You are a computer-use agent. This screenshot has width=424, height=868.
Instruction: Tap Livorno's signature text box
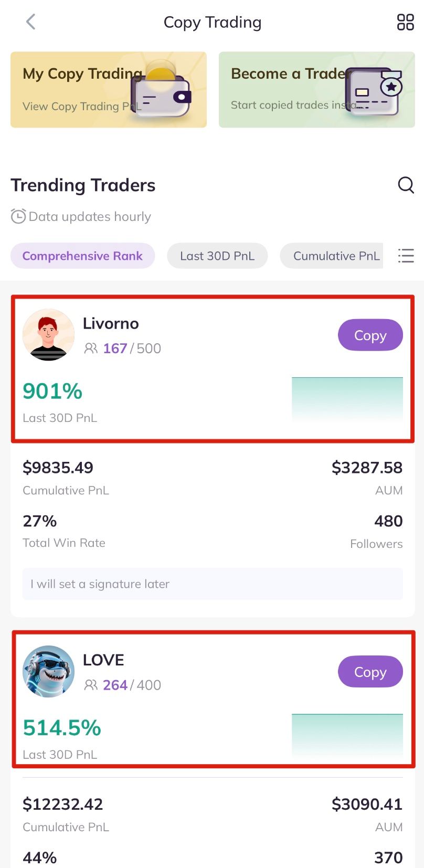(x=213, y=584)
